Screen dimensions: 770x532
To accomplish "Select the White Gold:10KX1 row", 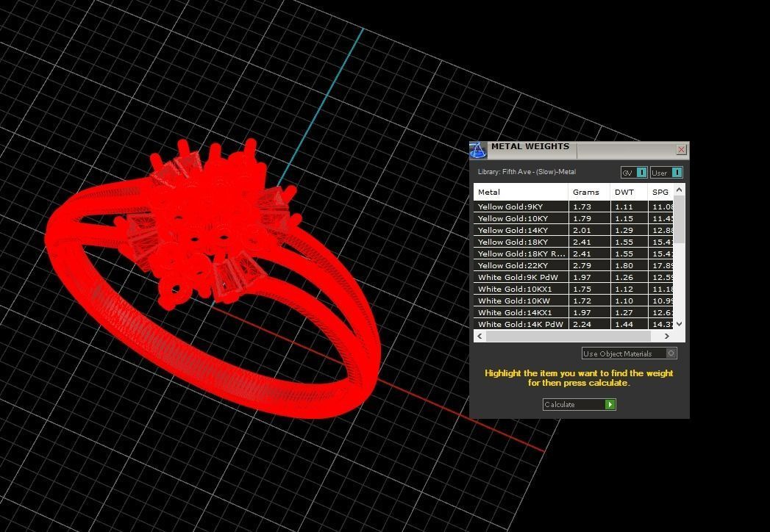I will (573, 289).
